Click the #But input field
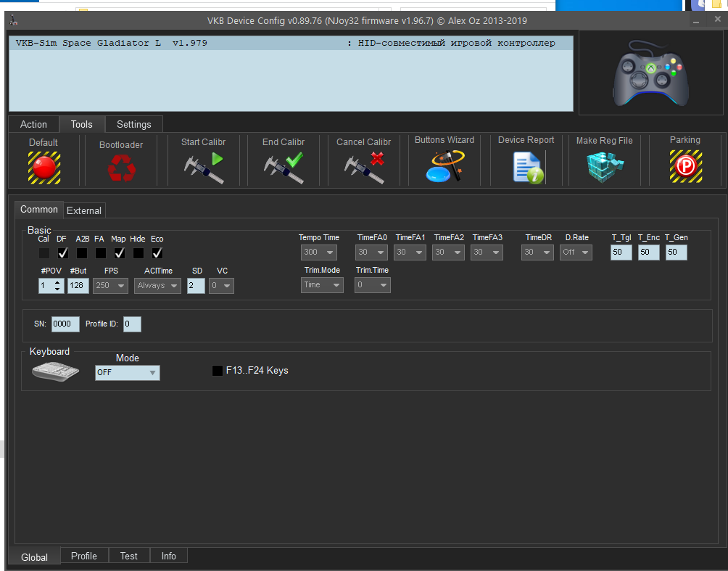The image size is (728, 571). (x=78, y=286)
